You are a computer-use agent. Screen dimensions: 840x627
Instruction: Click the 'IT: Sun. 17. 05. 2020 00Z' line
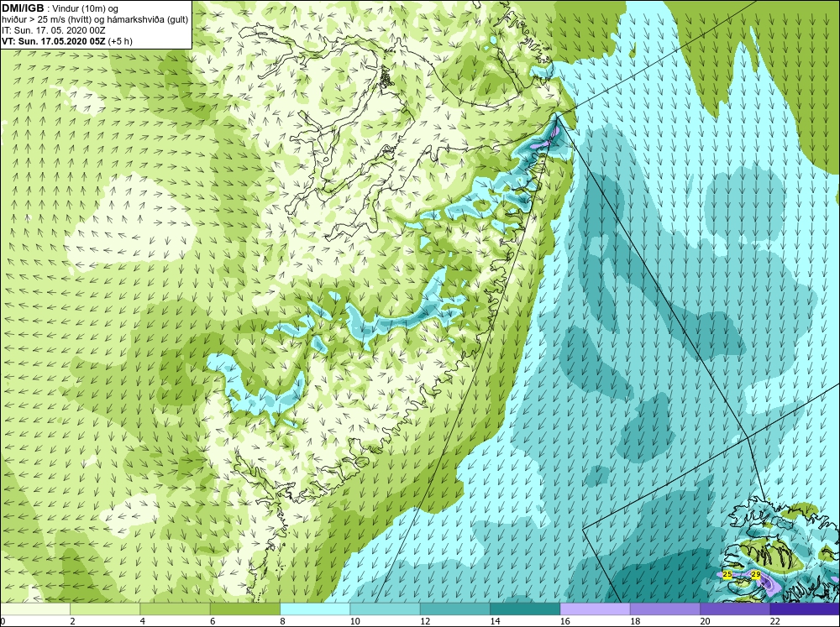[54, 30]
